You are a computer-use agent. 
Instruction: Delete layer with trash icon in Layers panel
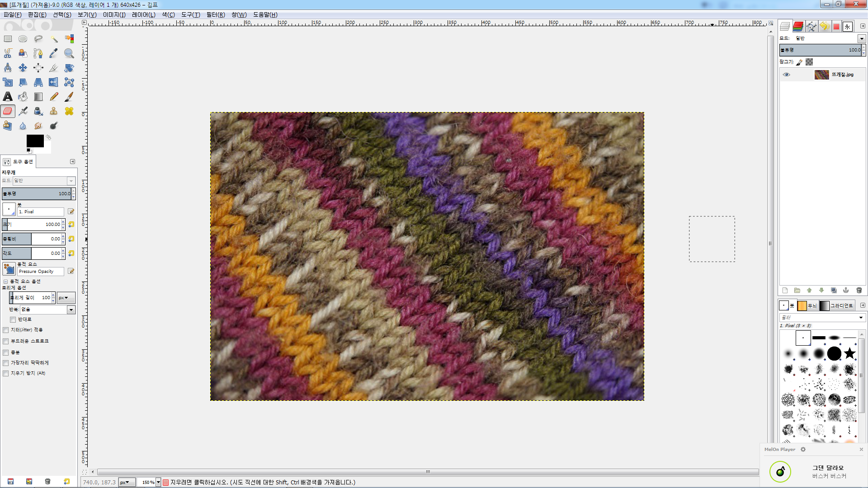click(x=859, y=291)
